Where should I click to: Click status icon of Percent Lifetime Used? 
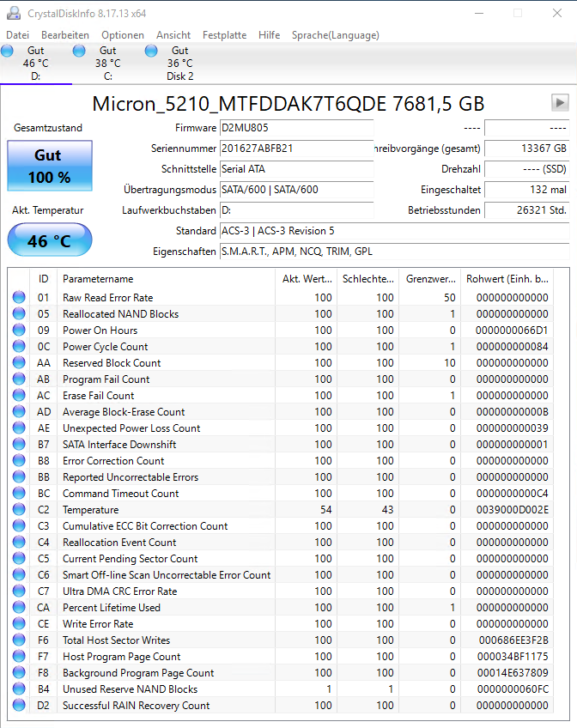tap(19, 607)
